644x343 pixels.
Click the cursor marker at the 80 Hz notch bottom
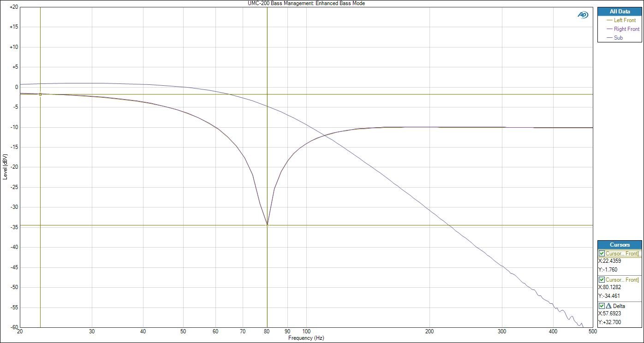click(267, 225)
